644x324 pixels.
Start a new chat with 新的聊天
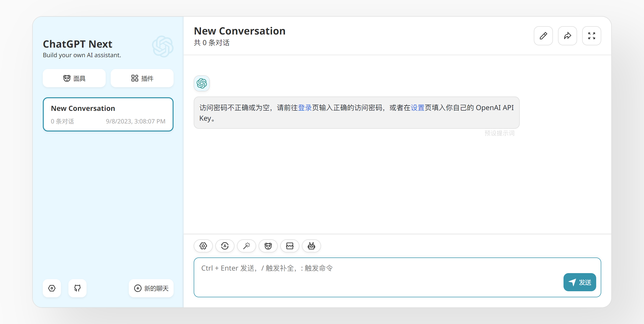click(151, 288)
